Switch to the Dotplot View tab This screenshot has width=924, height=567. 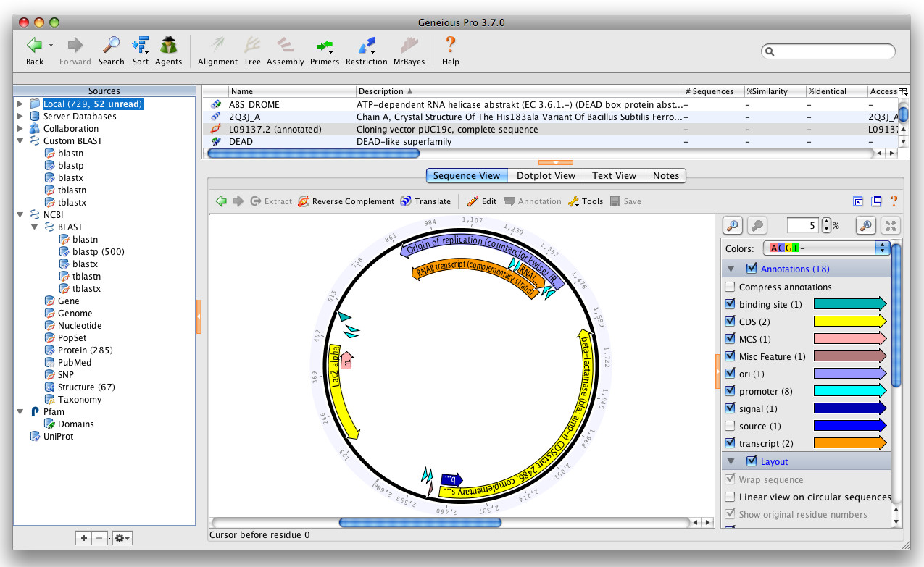(545, 176)
